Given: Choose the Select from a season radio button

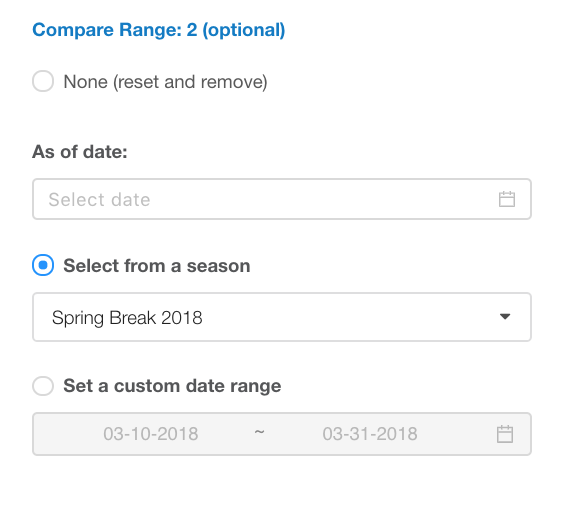Looking at the screenshot, I should [x=43, y=265].
